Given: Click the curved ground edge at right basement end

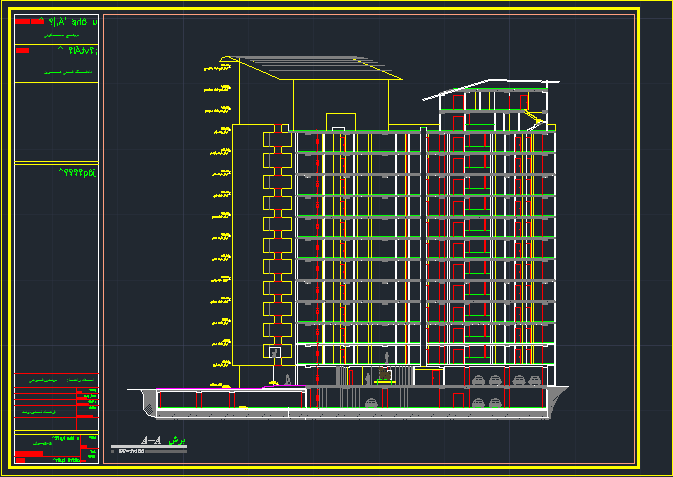Looking at the screenshot, I should point(558,396).
